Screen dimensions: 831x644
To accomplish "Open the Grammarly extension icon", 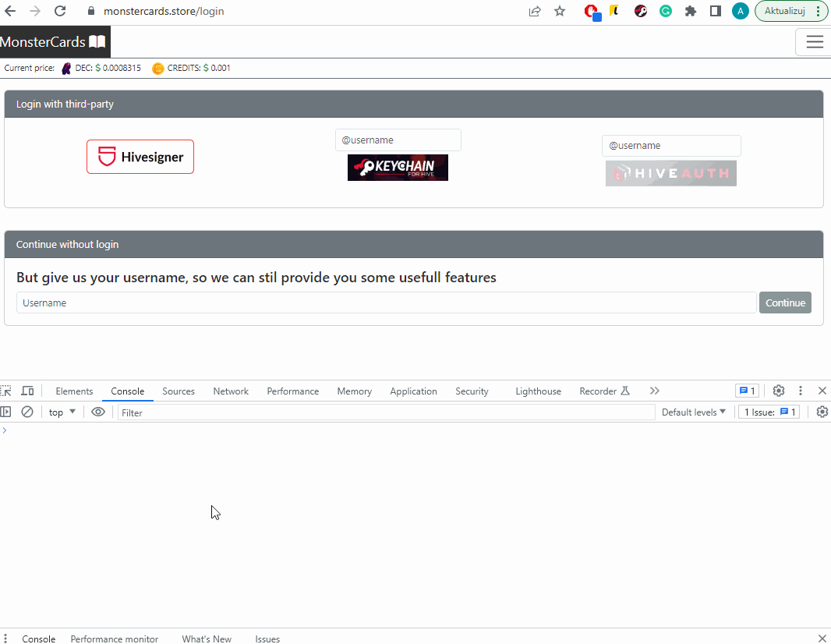I will [666, 11].
